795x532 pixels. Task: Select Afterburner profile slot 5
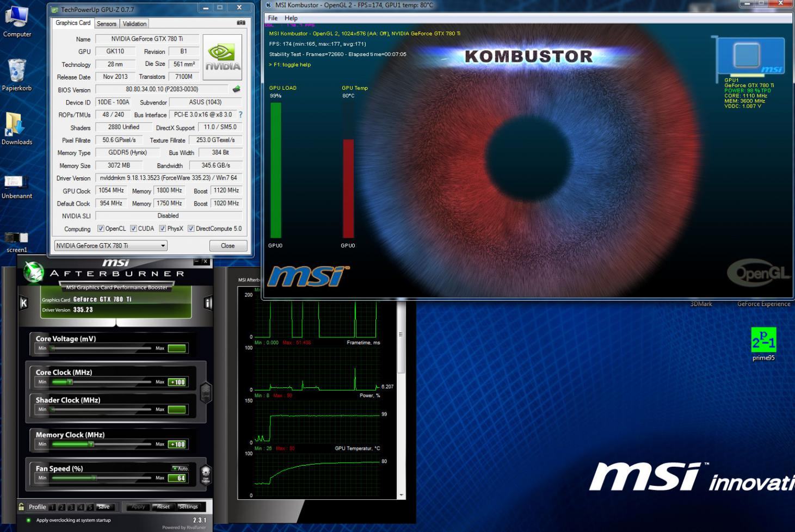pyautogui.click(x=90, y=507)
